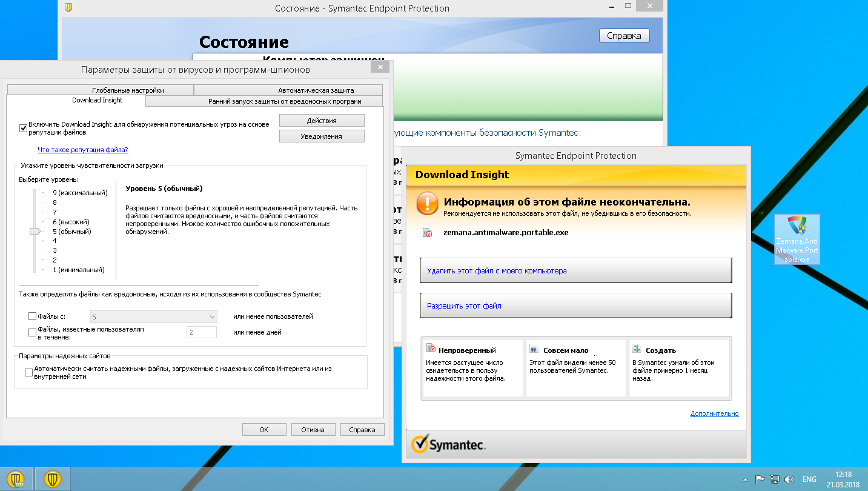Screen dimensions: 868x491
Task: Click the Действия button
Action: (322, 121)
